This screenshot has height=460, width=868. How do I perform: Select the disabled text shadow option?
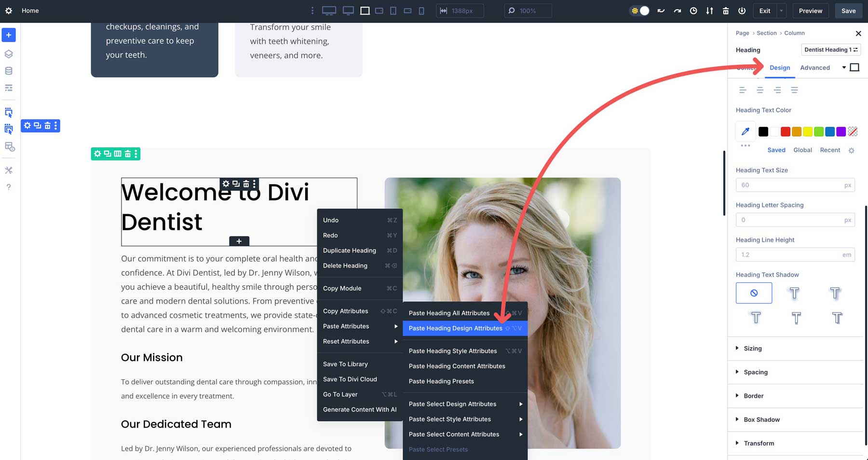coord(754,293)
